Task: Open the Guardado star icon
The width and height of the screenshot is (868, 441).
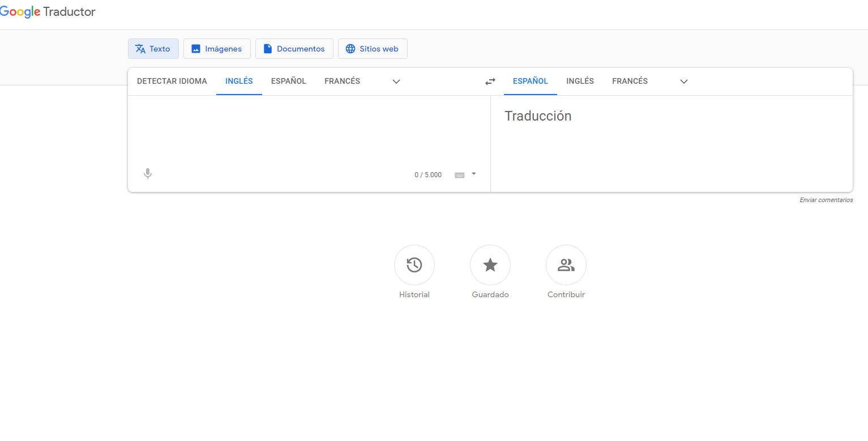Action: coord(490,265)
